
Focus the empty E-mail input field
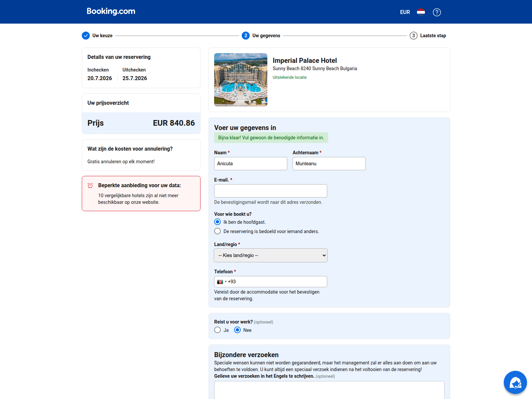tap(271, 191)
